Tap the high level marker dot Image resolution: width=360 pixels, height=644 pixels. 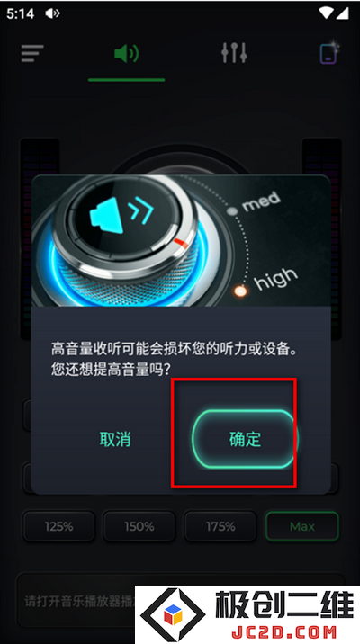pos(241,291)
